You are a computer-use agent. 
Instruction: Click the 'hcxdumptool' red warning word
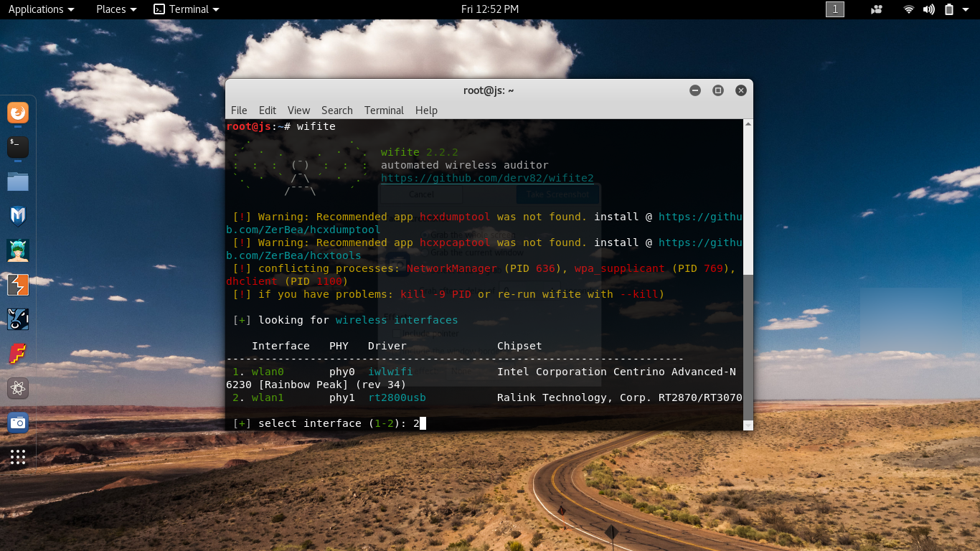click(455, 217)
